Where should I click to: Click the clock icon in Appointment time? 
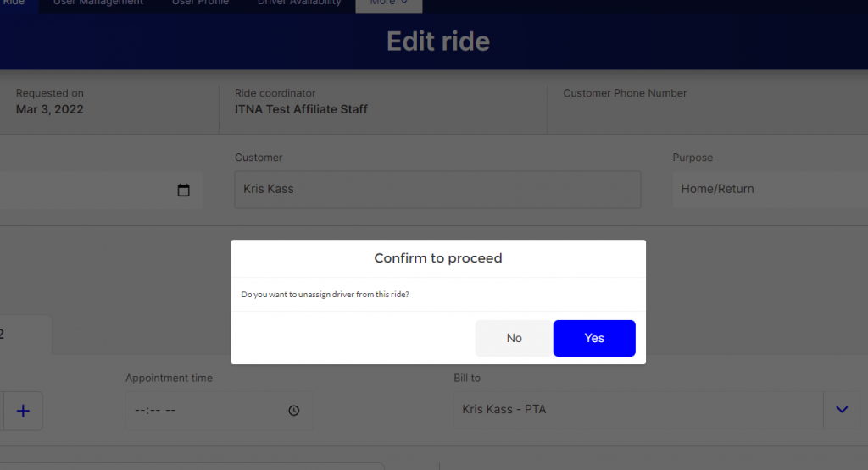(294, 411)
